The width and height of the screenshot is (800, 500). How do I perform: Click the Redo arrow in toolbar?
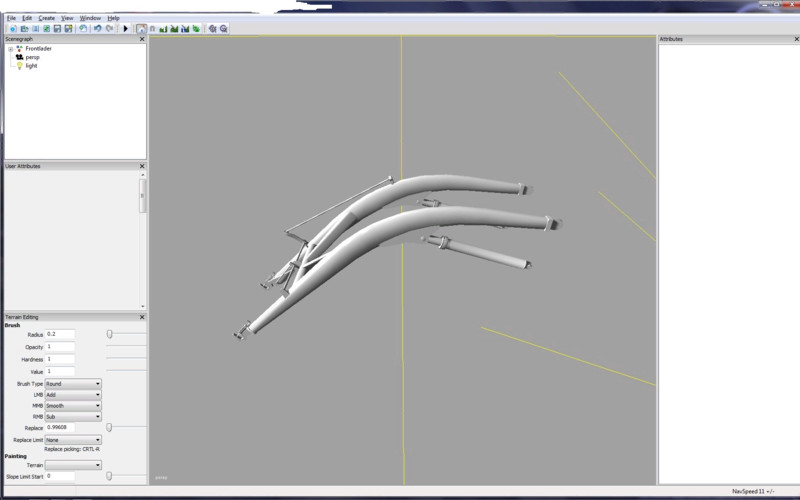[x=109, y=29]
